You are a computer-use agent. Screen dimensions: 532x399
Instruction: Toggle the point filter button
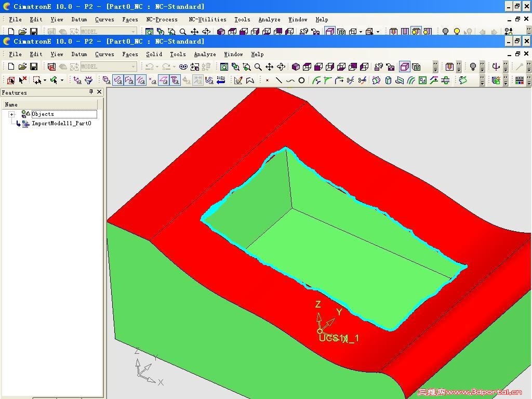(x=152, y=81)
